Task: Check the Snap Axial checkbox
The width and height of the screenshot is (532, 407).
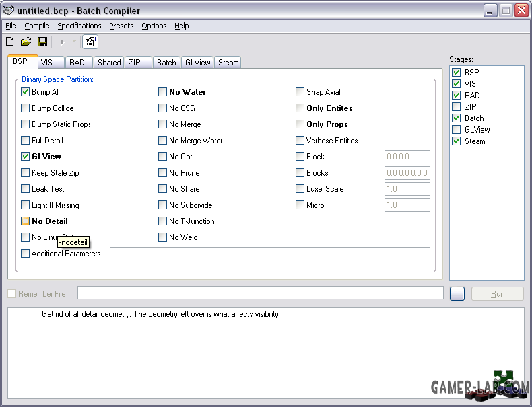Action: click(x=300, y=92)
